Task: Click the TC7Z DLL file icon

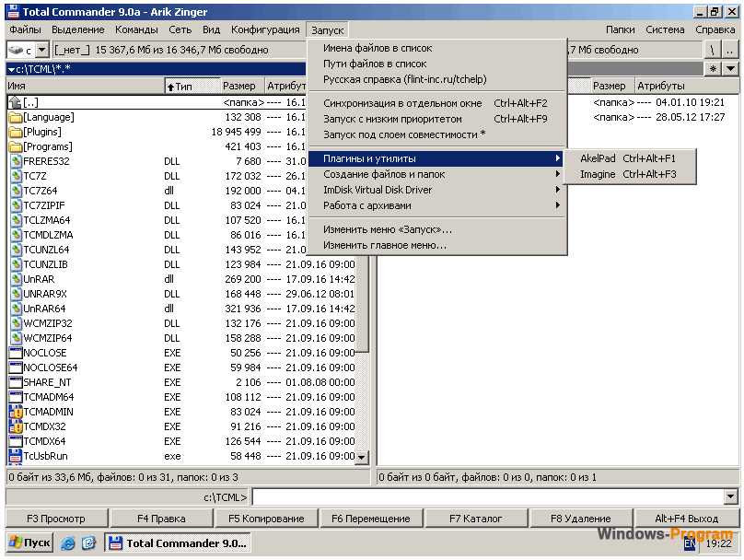Action: tap(17, 176)
